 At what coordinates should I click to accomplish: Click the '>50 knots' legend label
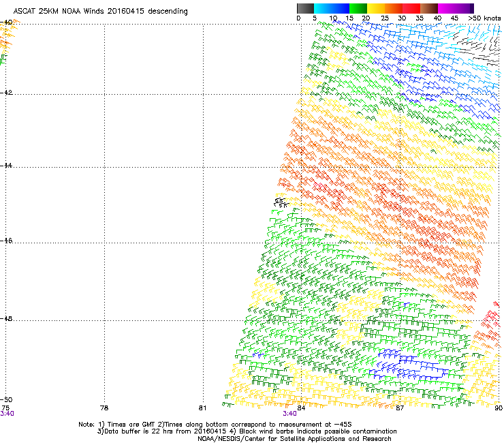484,18
